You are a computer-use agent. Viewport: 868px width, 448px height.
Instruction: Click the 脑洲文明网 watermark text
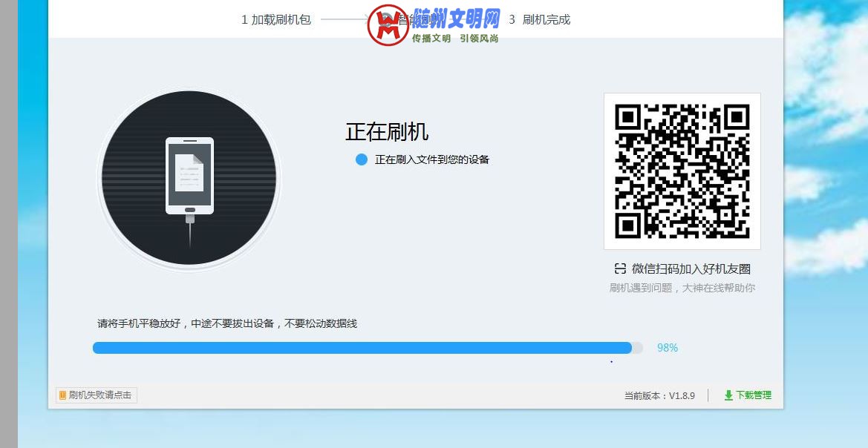456,18
